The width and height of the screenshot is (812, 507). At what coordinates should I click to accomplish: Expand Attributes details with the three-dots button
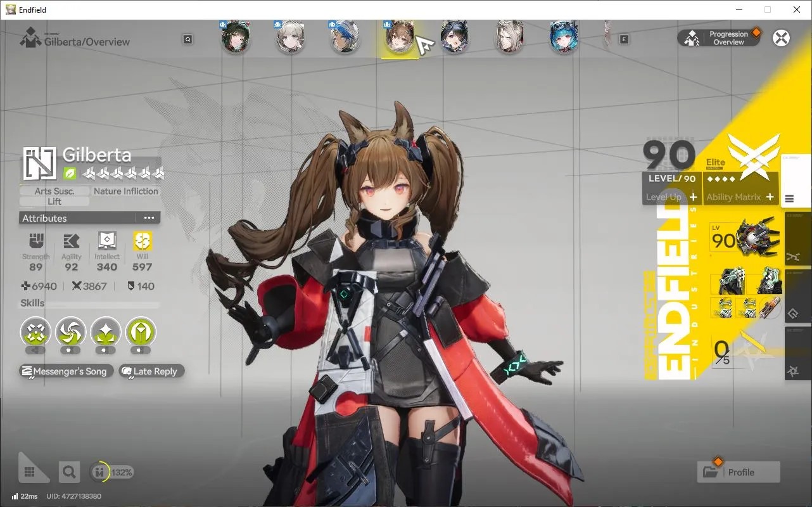(149, 218)
